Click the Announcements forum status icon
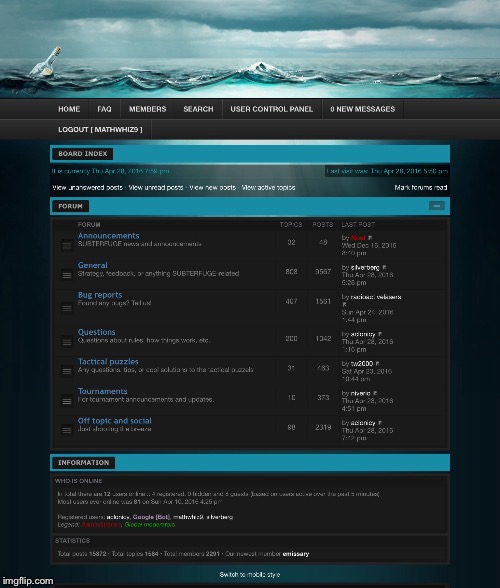500x588 pixels. 67,245
